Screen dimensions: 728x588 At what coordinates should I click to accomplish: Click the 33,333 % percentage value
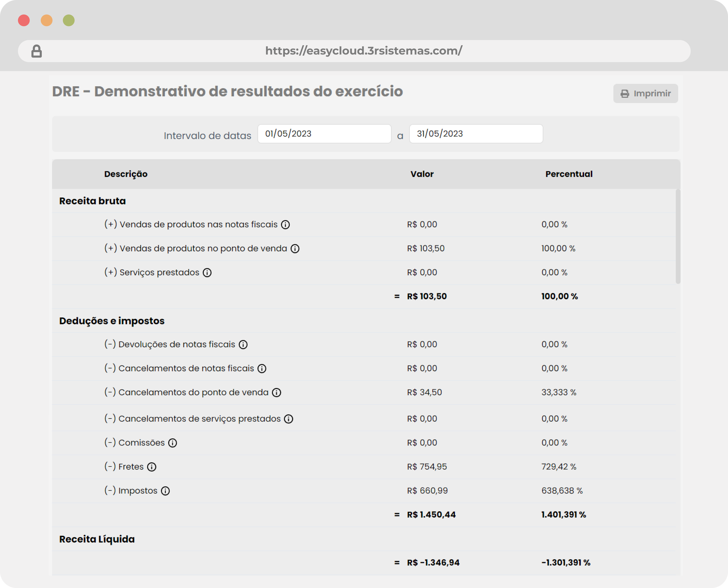(x=559, y=392)
